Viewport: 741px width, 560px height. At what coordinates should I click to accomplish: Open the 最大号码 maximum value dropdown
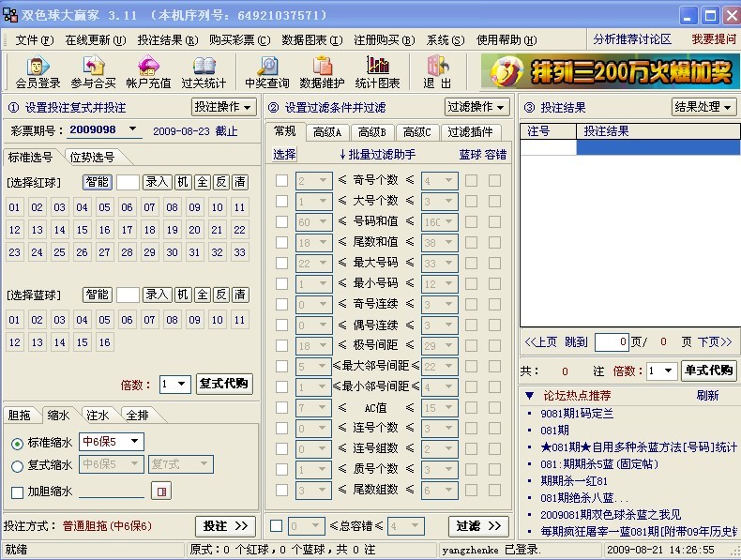(449, 263)
